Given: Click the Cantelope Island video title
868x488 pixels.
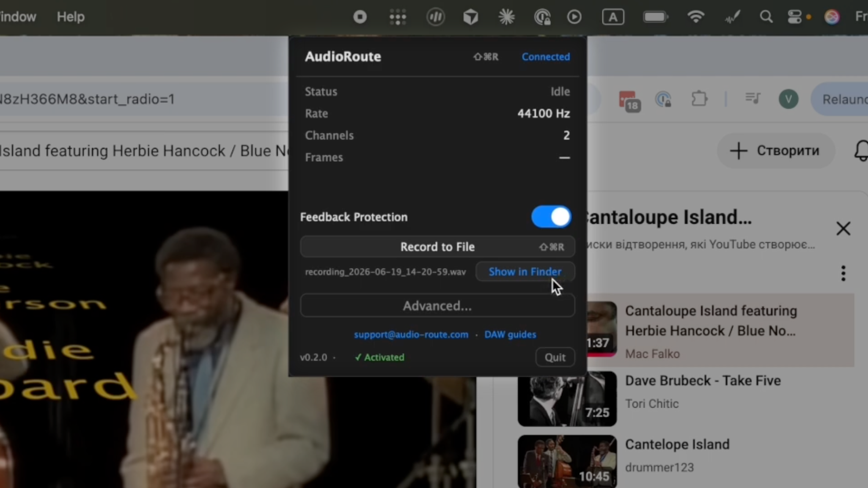Looking at the screenshot, I should tap(677, 444).
